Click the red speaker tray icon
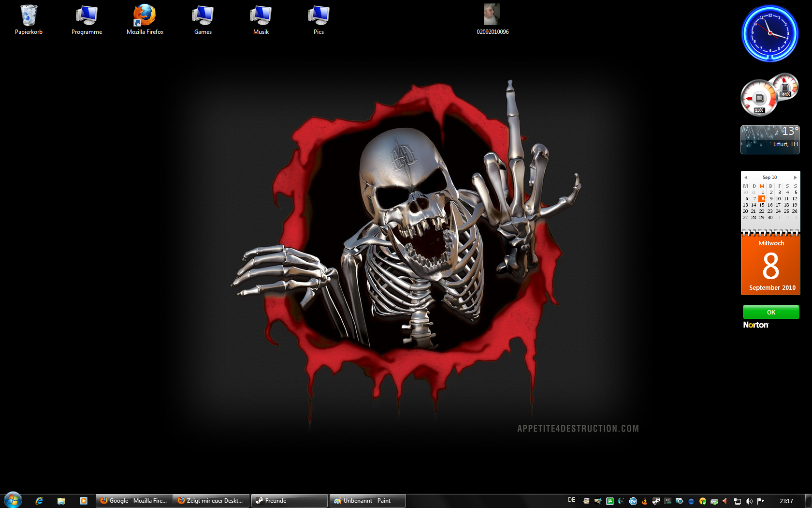This screenshot has width=812, height=508. (x=725, y=501)
